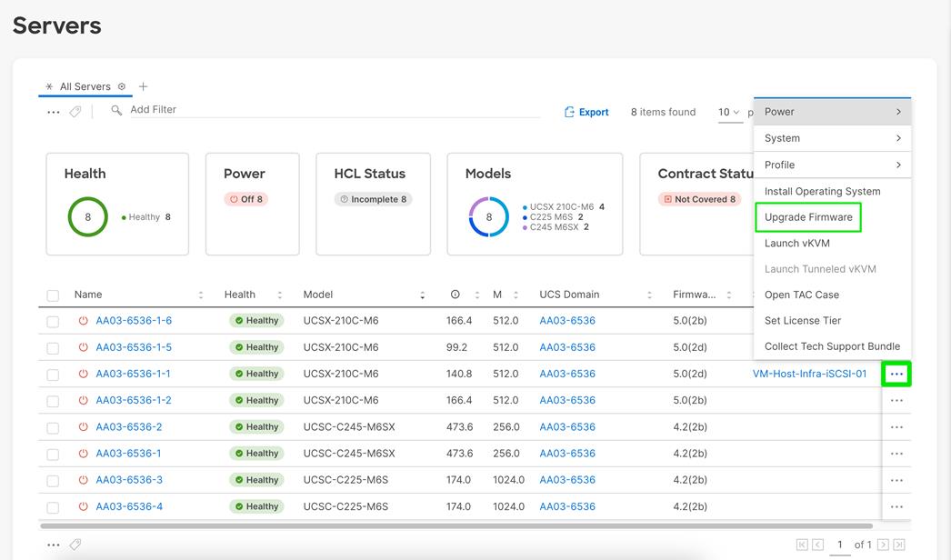Open rows-per-page dropdown showing 10

[730, 112]
